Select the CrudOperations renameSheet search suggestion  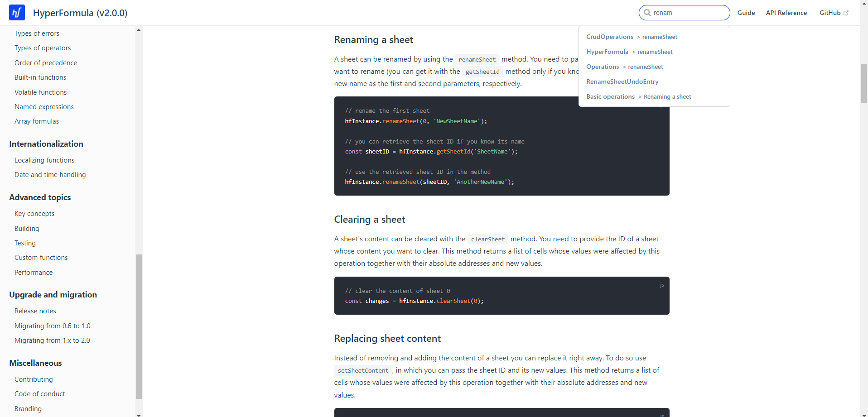tap(632, 37)
